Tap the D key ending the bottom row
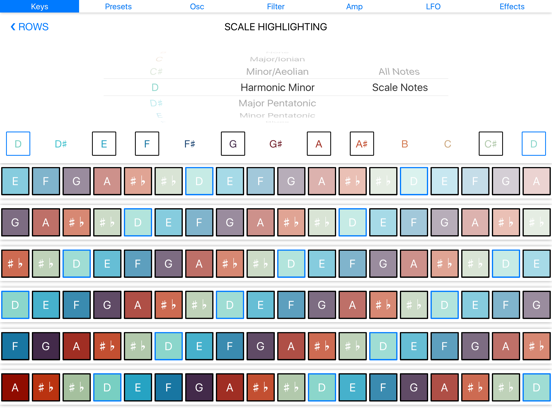 click(x=537, y=387)
